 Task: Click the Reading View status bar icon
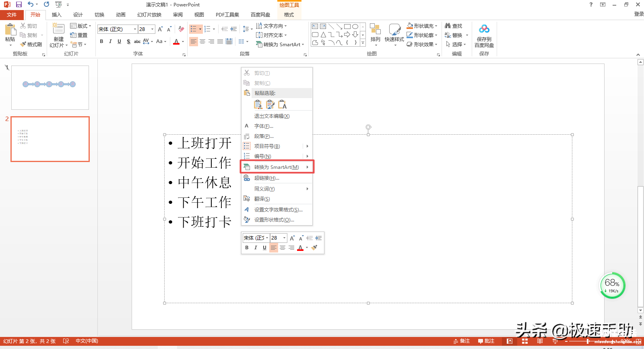click(540, 341)
